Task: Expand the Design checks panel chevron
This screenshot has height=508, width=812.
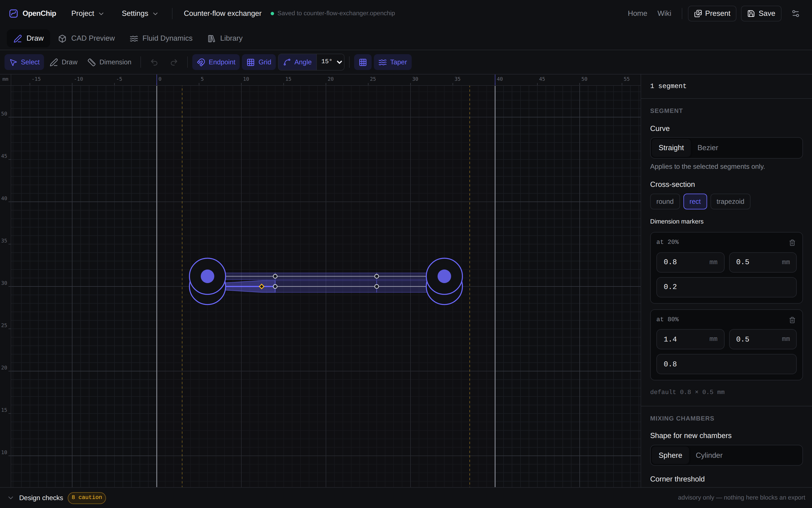Action: tap(11, 498)
